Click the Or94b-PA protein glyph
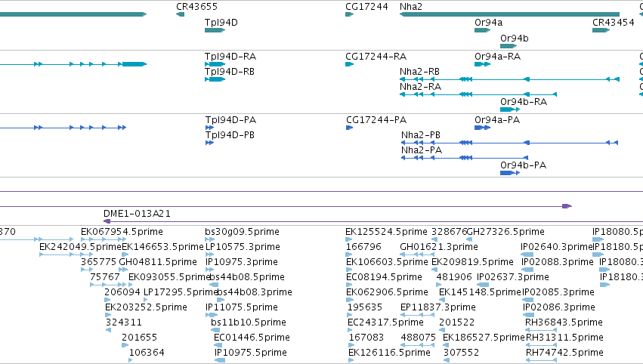Screen dimensions: 643x364 coord(510,173)
